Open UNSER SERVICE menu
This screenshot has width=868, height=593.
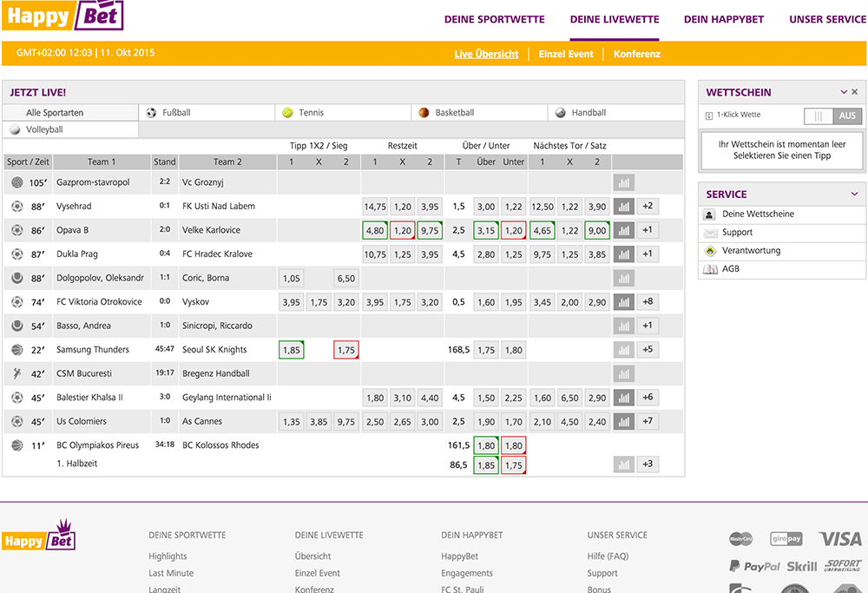(x=828, y=19)
